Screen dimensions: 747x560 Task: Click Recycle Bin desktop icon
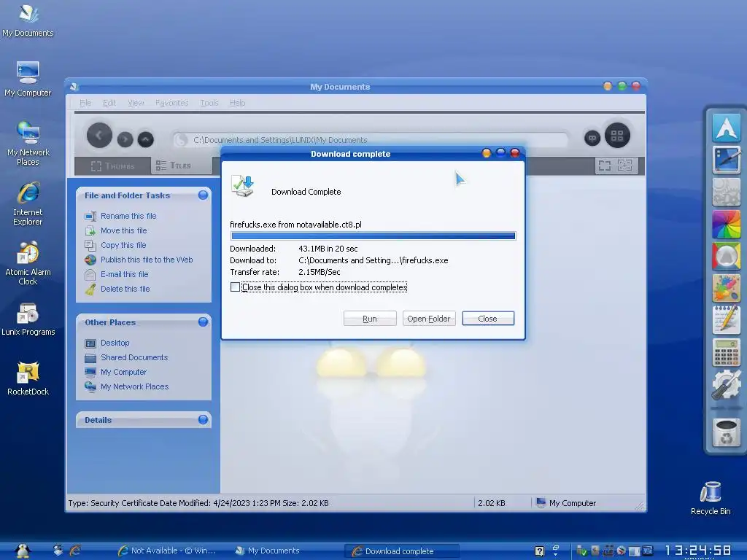711,499
